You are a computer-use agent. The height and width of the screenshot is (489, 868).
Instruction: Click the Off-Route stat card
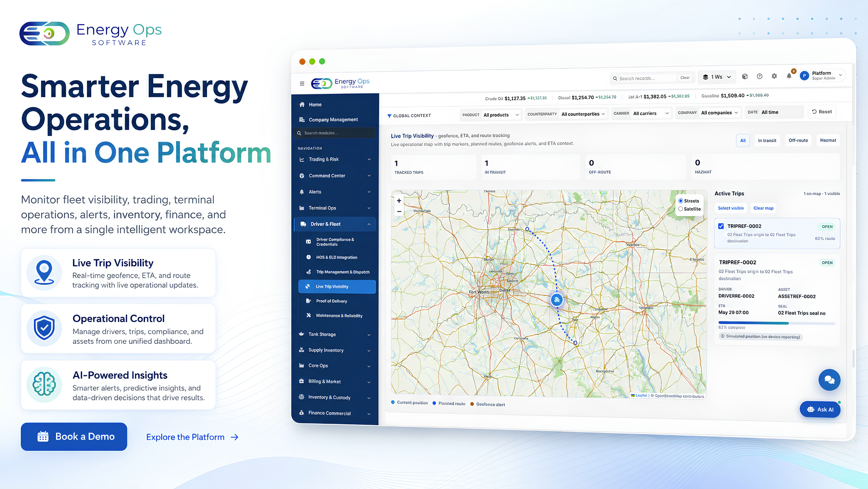(635, 167)
